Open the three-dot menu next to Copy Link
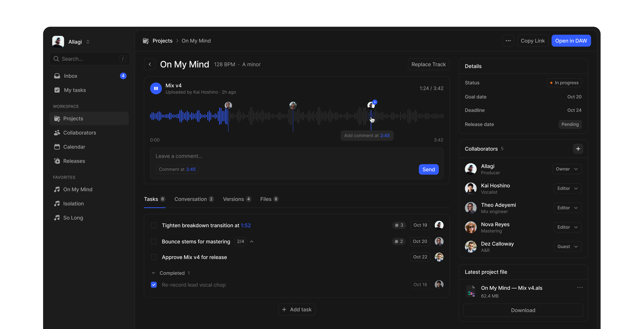Image resolution: width=644 pixels, height=329 pixels. (x=508, y=41)
